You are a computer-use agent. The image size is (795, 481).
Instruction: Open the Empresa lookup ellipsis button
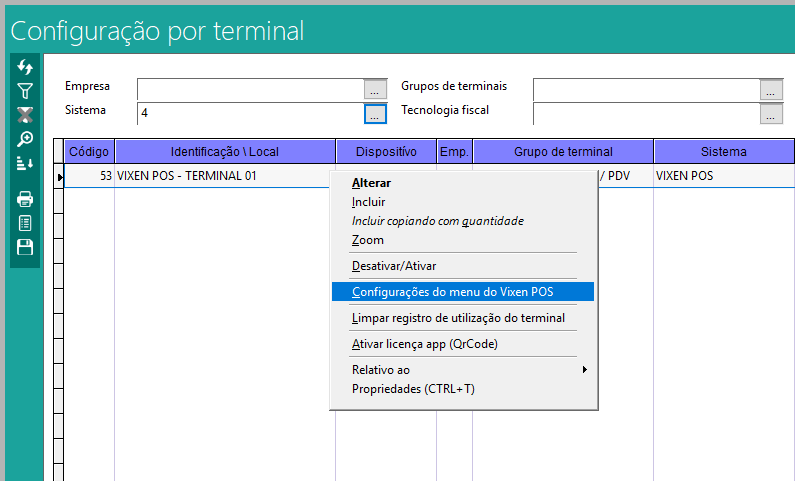click(375, 89)
